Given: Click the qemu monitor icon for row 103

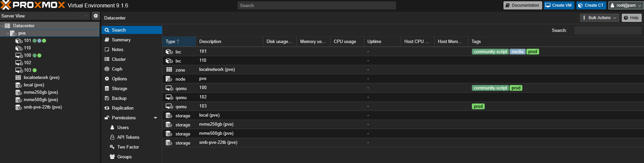Looking at the screenshot, I should [169, 106].
